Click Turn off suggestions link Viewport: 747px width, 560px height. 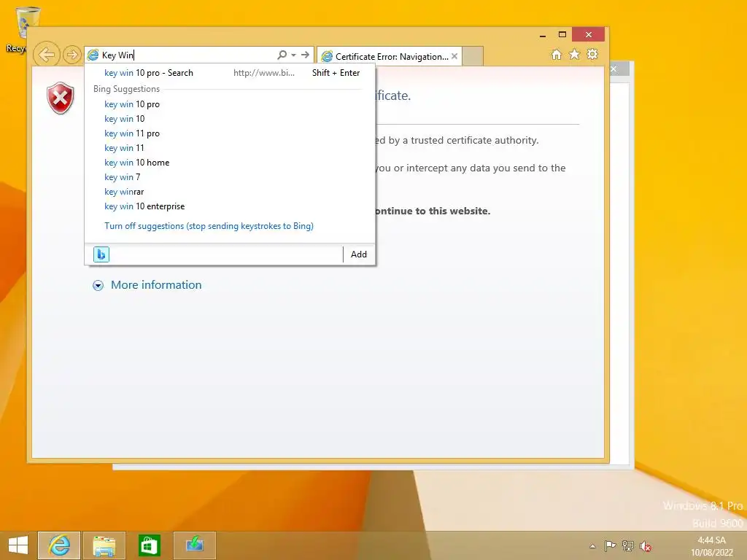coord(209,226)
